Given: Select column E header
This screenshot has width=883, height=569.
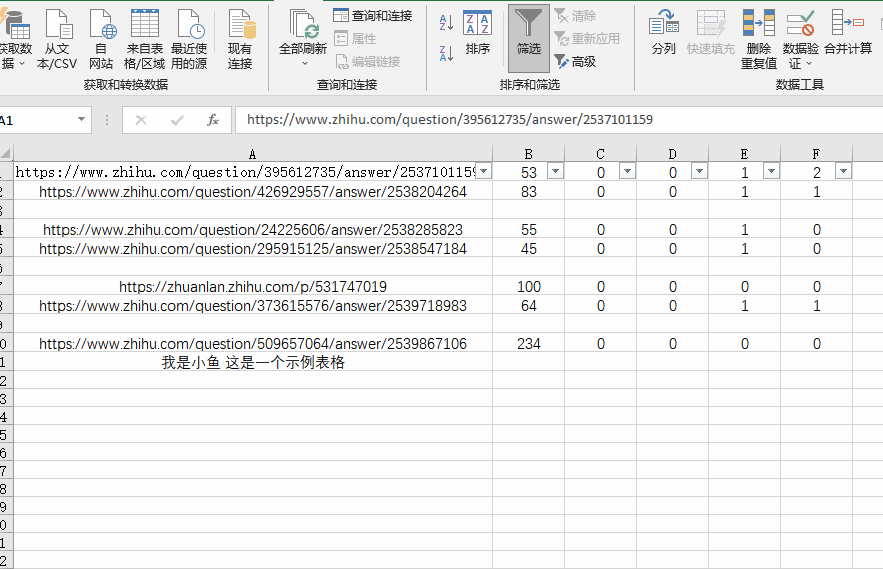Looking at the screenshot, I should point(744,154).
